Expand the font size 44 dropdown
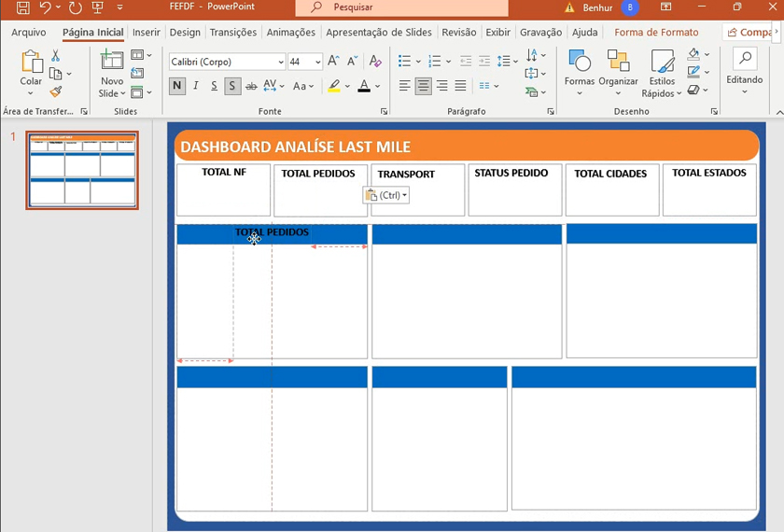This screenshot has width=784, height=532. [318, 63]
